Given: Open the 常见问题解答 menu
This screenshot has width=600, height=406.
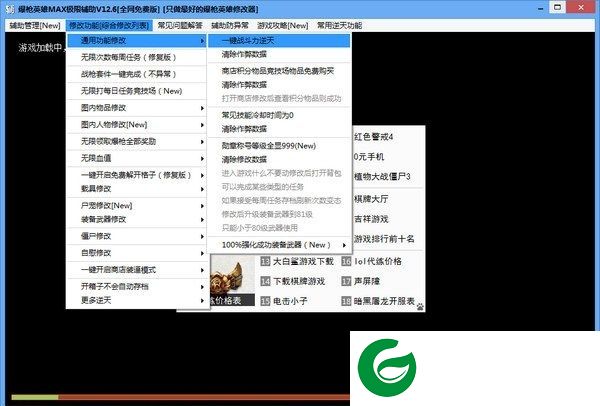Looking at the screenshot, I should pos(180,26).
